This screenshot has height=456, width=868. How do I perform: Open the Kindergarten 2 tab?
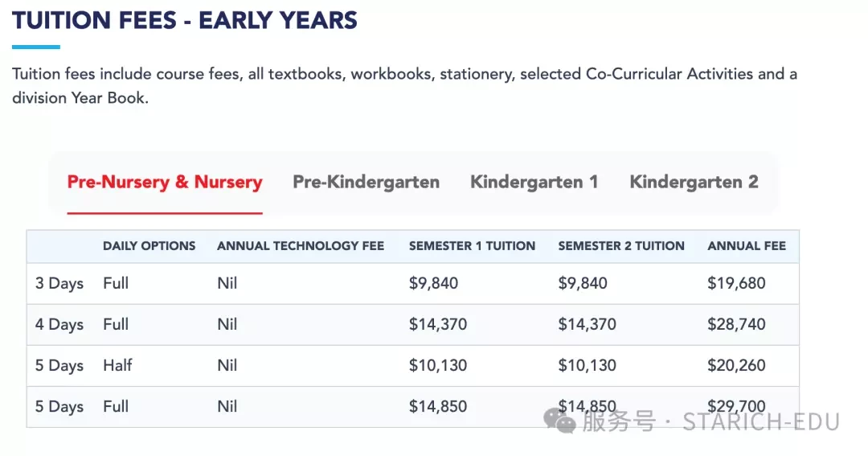tap(694, 183)
